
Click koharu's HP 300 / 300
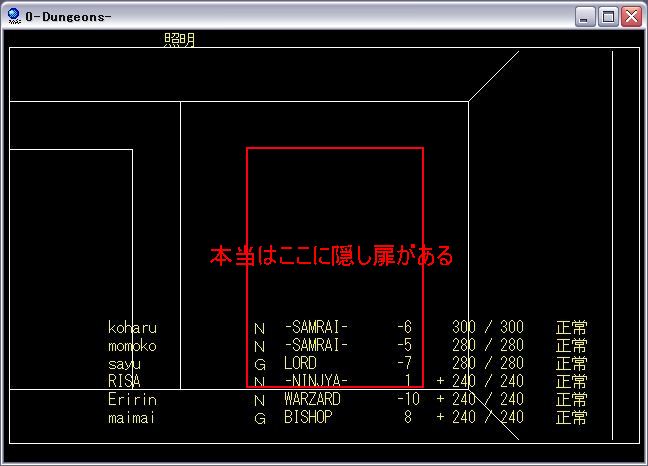click(488, 327)
